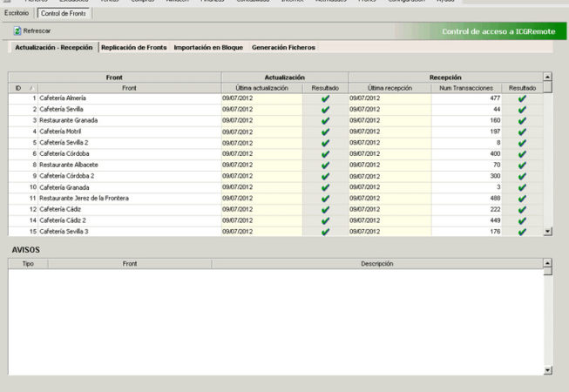Click Actualización checkmark for Cafetería Granada
Screen dimensions: 569x392
(x=326, y=187)
